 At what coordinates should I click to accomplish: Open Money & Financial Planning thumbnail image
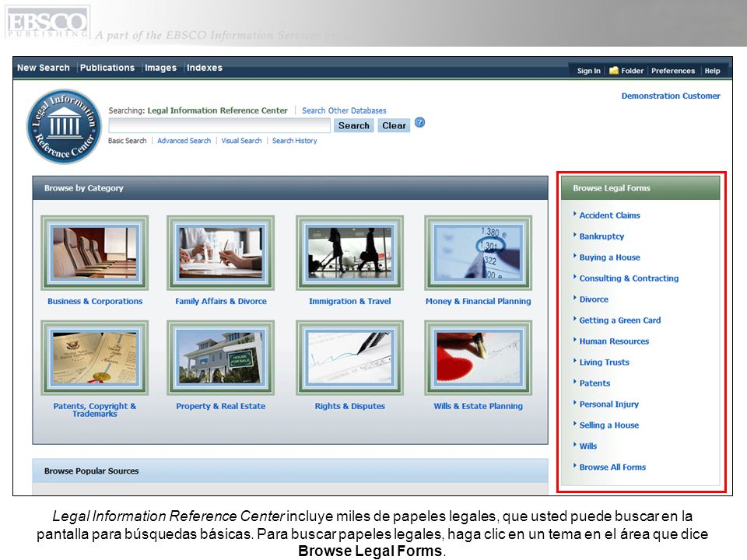(479, 252)
